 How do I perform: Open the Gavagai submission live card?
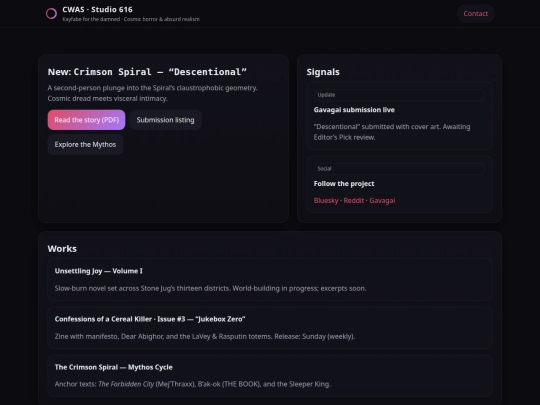[399, 116]
